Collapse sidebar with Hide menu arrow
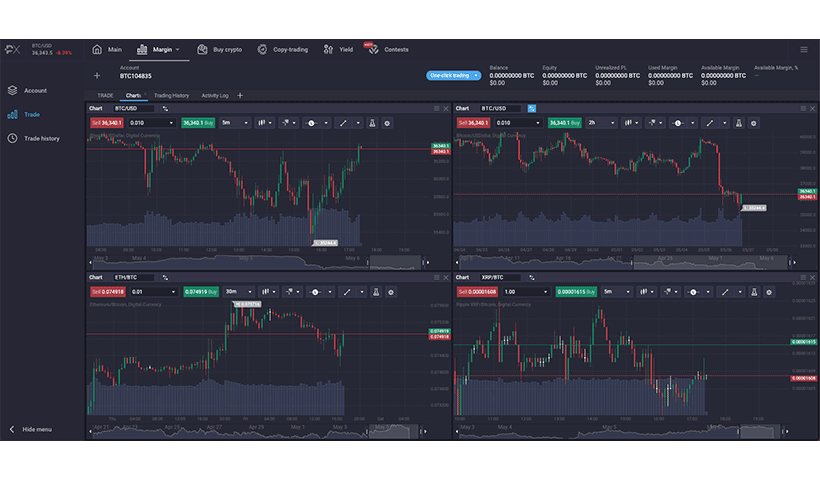 [x=13, y=429]
